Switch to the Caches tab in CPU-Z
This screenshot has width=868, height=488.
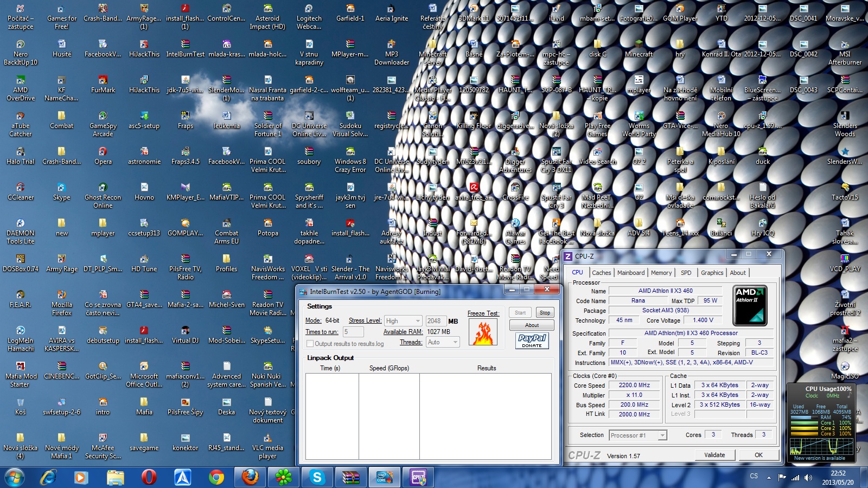pyautogui.click(x=601, y=273)
